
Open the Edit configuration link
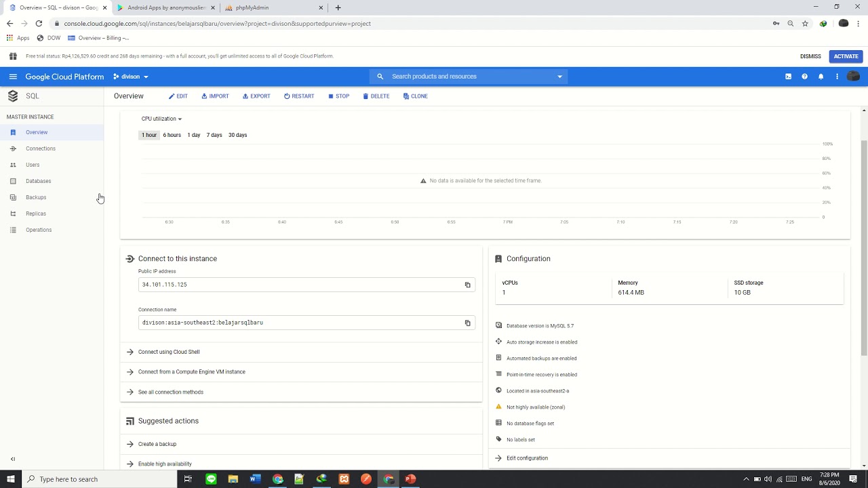527,458
